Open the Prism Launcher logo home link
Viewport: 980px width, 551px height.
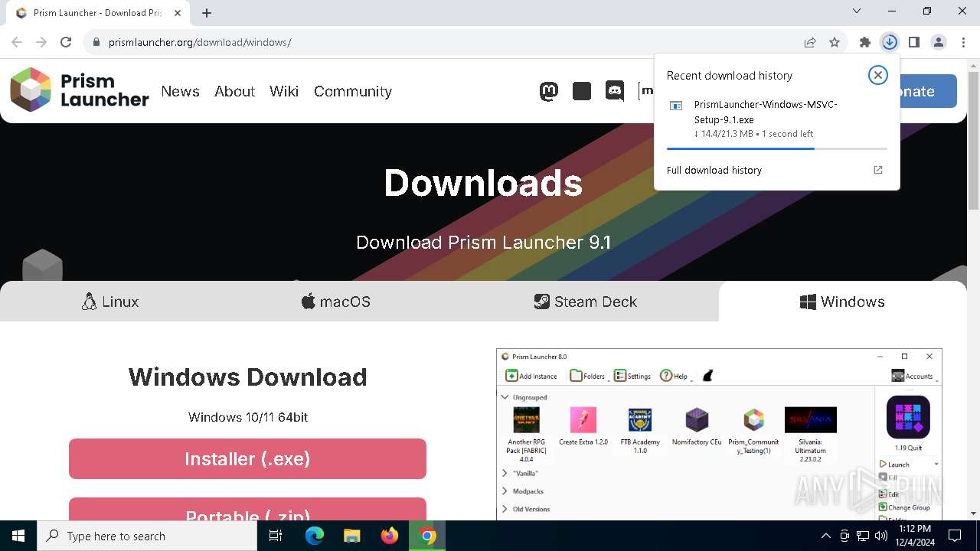[x=80, y=90]
